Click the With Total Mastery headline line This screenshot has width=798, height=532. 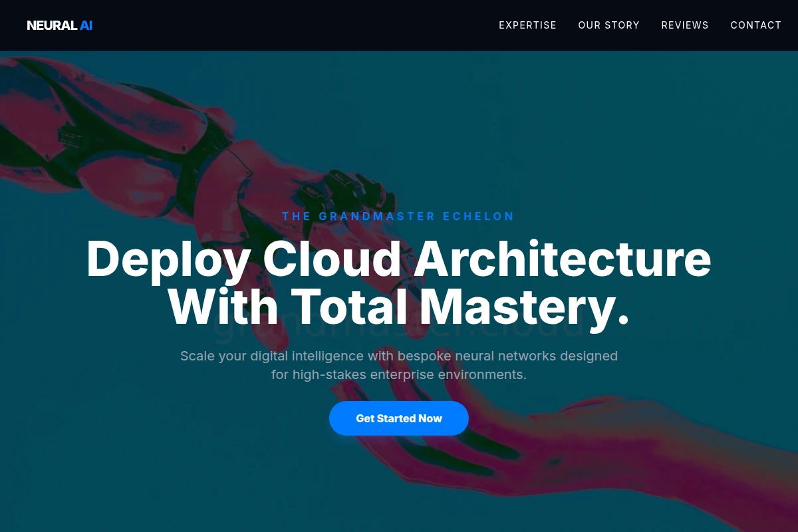(x=399, y=307)
